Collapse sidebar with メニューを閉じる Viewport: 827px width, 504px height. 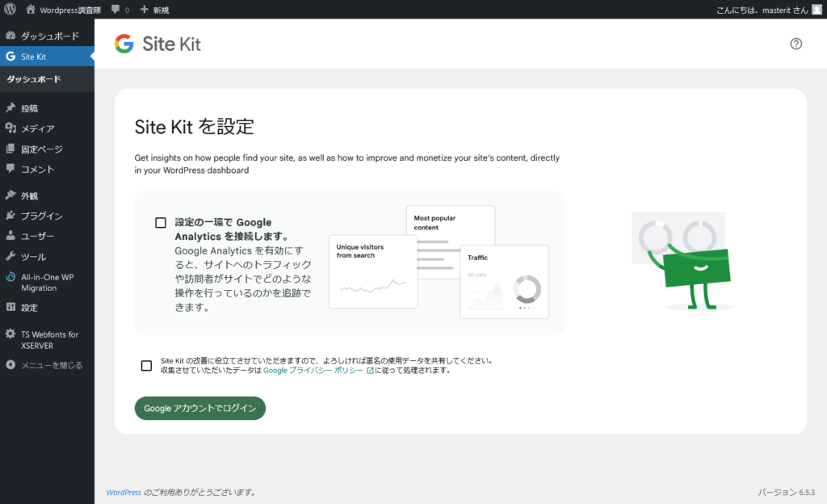(x=51, y=365)
